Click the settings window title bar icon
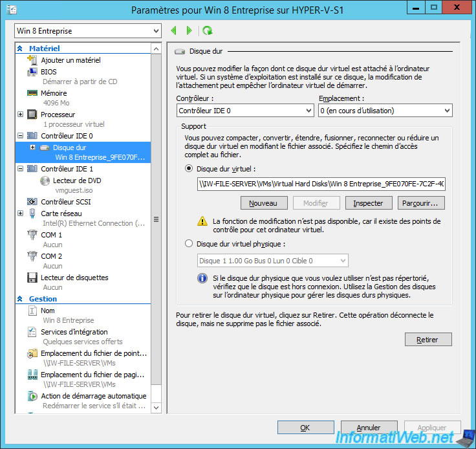Screen dimensions: 476x449 click(11, 10)
